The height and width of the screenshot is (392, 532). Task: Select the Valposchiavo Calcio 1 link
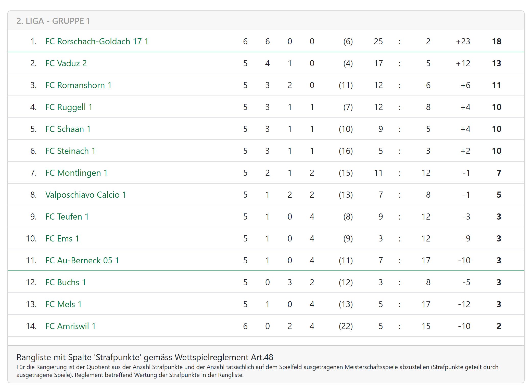86,195
